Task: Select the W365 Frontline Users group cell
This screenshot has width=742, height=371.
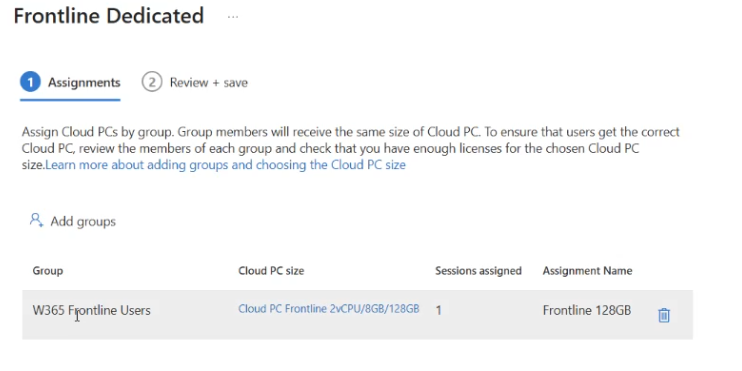Action: click(91, 310)
